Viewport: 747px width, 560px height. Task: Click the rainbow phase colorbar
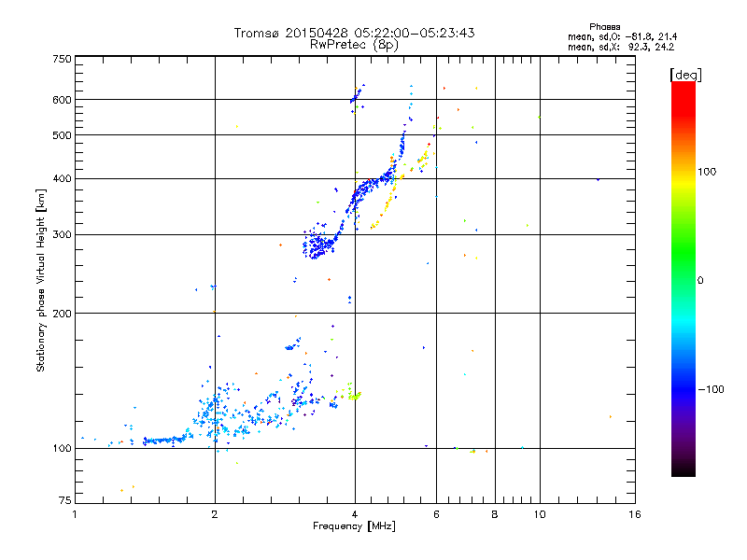coord(684,279)
